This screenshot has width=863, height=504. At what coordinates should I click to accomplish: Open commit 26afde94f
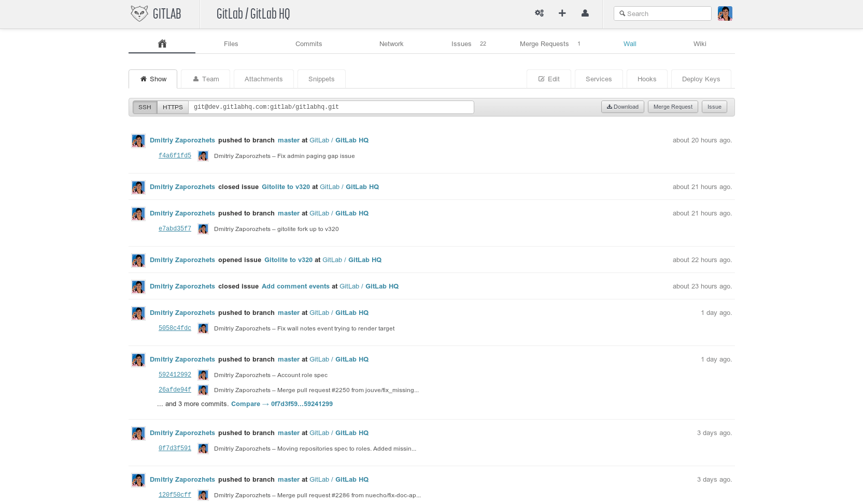tap(175, 390)
